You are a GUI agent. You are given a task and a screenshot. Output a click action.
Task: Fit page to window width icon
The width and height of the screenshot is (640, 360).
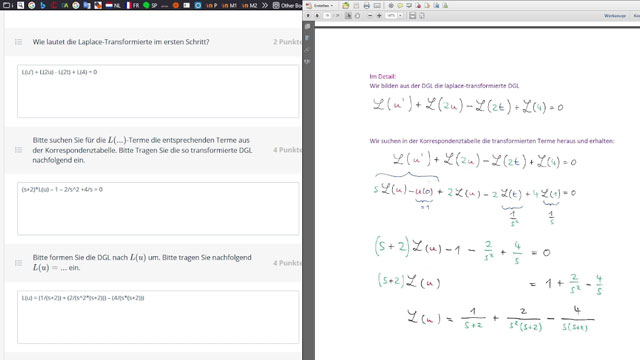point(413,16)
